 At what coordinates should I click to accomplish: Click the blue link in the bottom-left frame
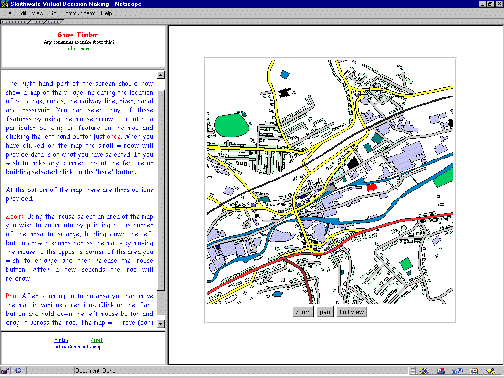[x=61, y=340]
